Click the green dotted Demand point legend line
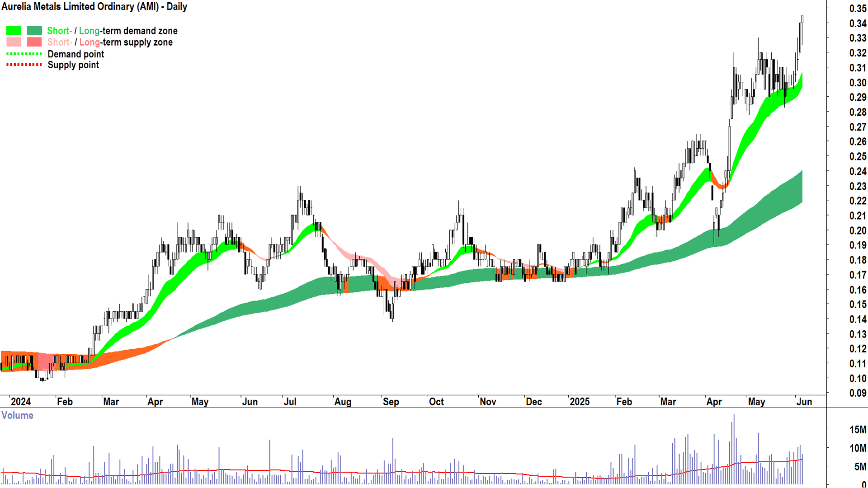Viewport: 868px width, 488px height. [24, 54]
